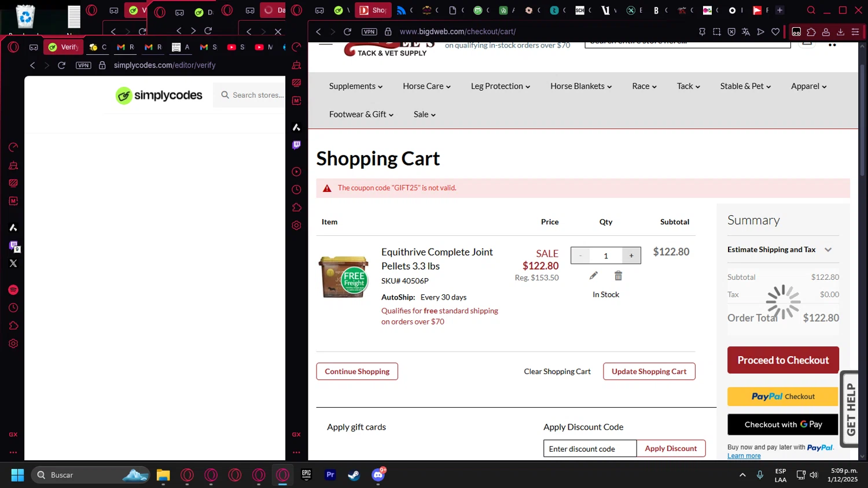Open the tab search magnifier in title bar
The height and width of the screenshot is (488, 868).
tap(811, 10)
